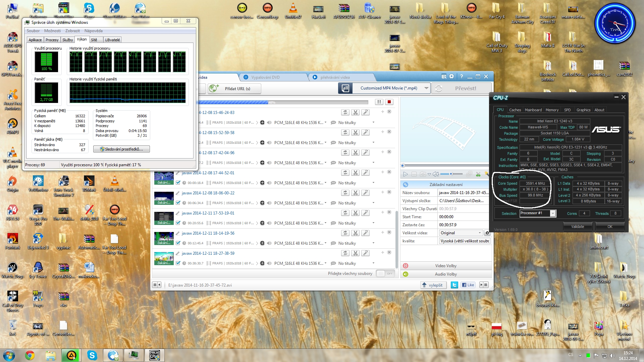
Task: Open the Možnosti menu in Task Manager
Action: (52, 31)
